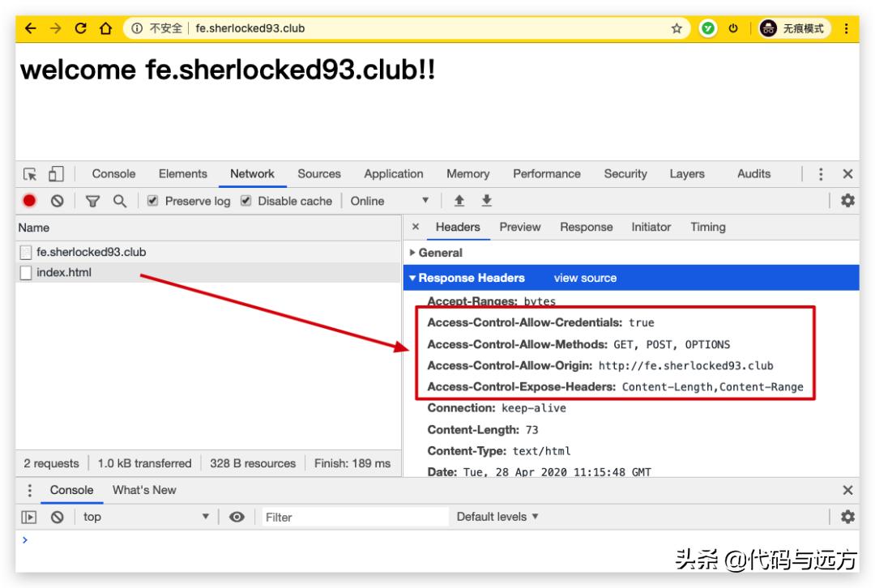Open the incognito 无痕模式 profile badge
The image size is (875, 588).
tap(795, 28)
